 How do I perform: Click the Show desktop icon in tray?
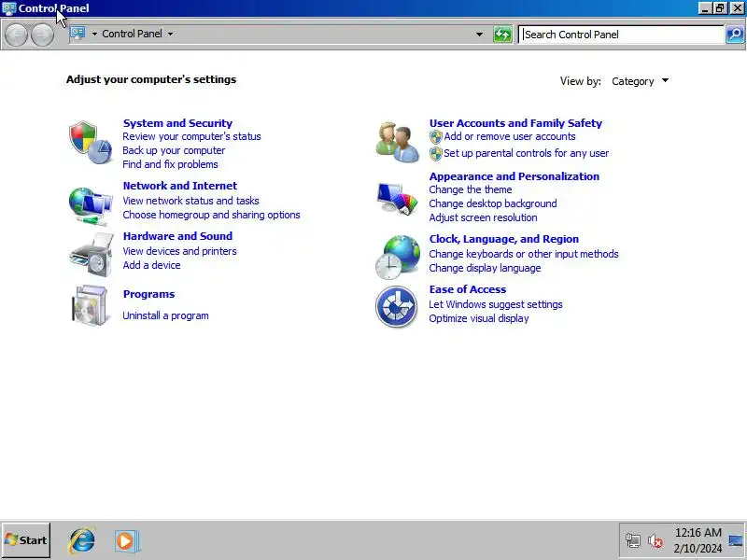[736, 541]
